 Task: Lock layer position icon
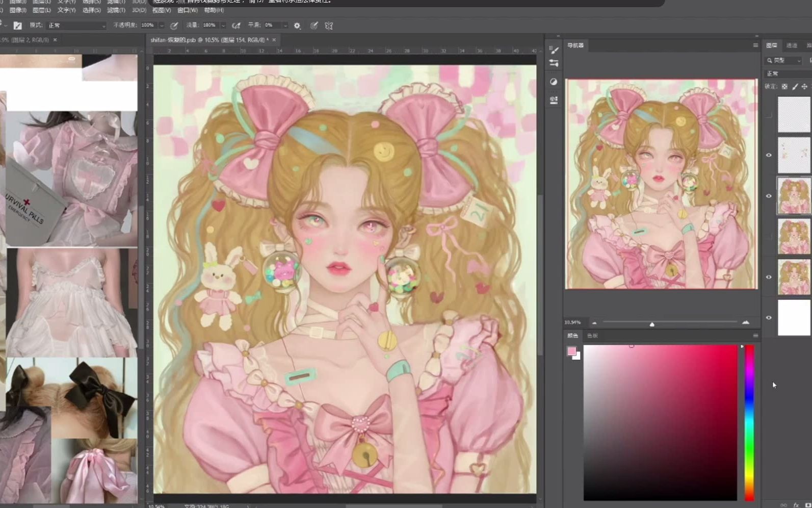pos(804,87)
